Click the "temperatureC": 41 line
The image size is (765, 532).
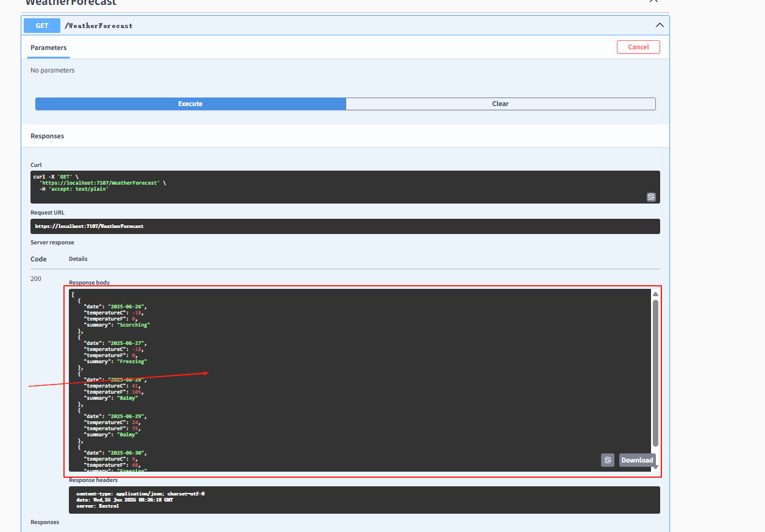click(x=112, y=386)
